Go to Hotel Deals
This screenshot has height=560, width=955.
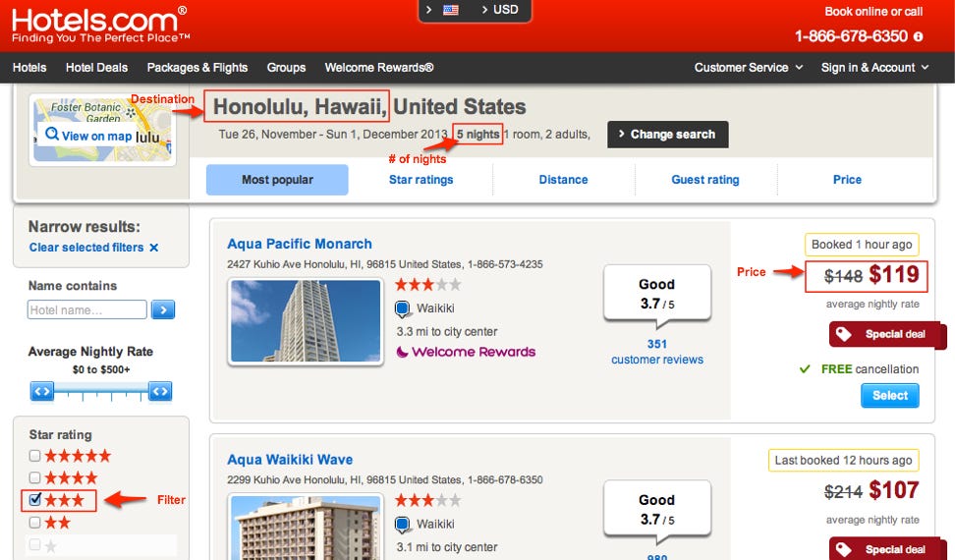coord(97,68)
